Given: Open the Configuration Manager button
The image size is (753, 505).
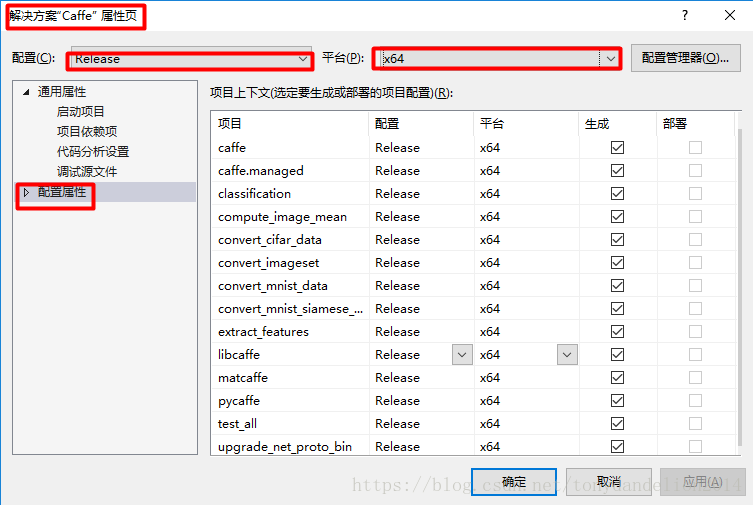Looking at the screenshot, I should [x=685, y=58].
